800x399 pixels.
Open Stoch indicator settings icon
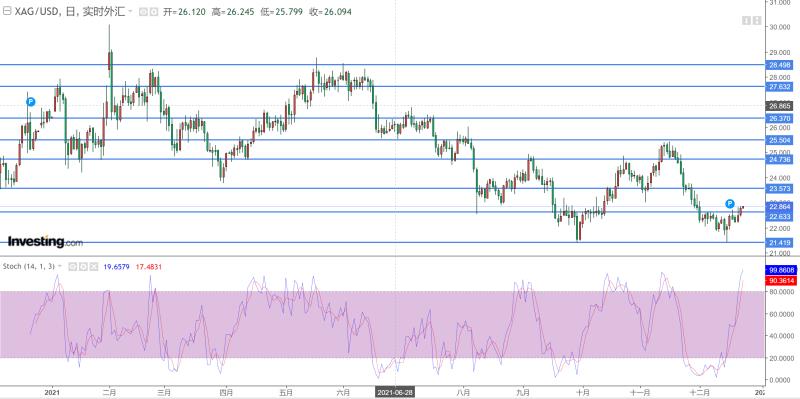pos(83,266)
